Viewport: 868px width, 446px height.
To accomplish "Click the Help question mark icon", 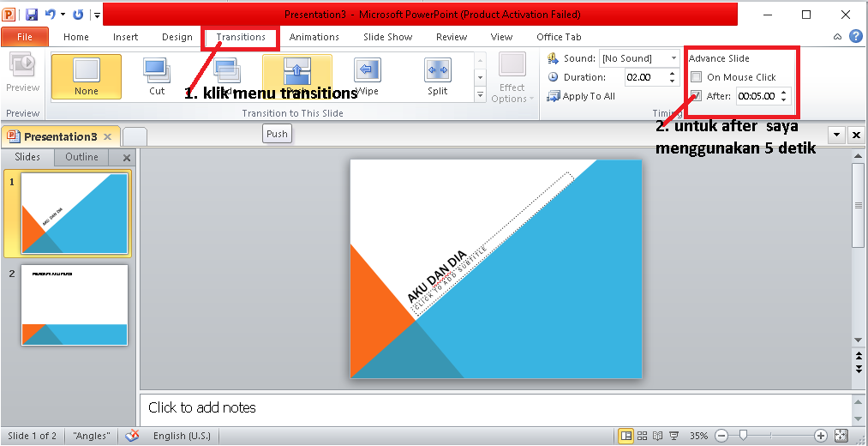I will tap(854, 37).
